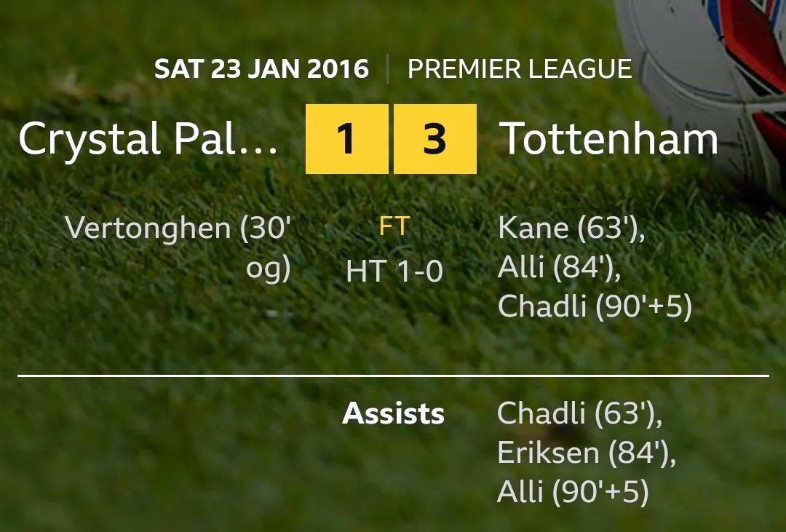Click the white divider line above Assists
This screenshot has width=786, height=532.
393,376
